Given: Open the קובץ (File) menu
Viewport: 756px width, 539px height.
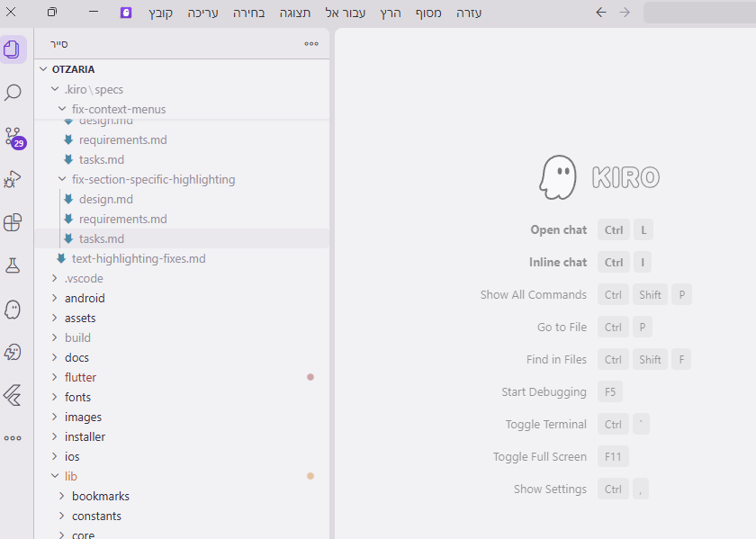Looking at the screenshot, I should tap(161, 13).
